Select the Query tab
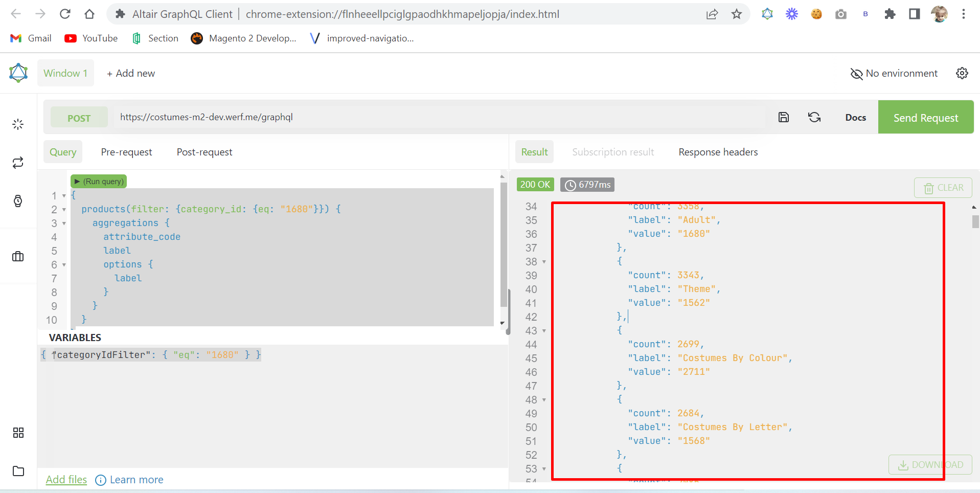980x493 pixels. click(63, 152)
